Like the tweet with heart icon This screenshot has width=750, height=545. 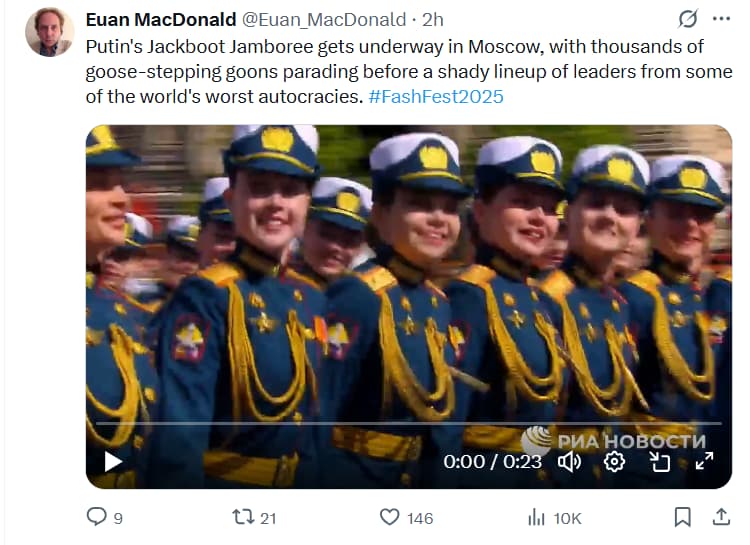389,517
